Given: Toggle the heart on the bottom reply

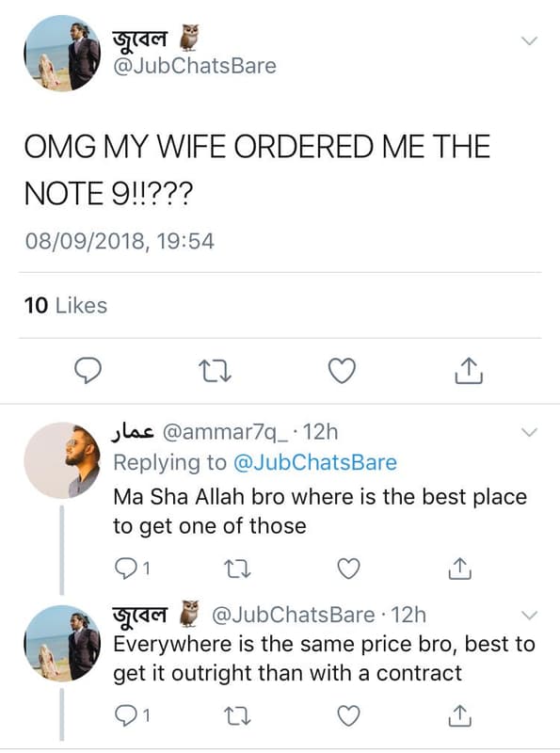Looking at the screenshot, I should [349, 713].
